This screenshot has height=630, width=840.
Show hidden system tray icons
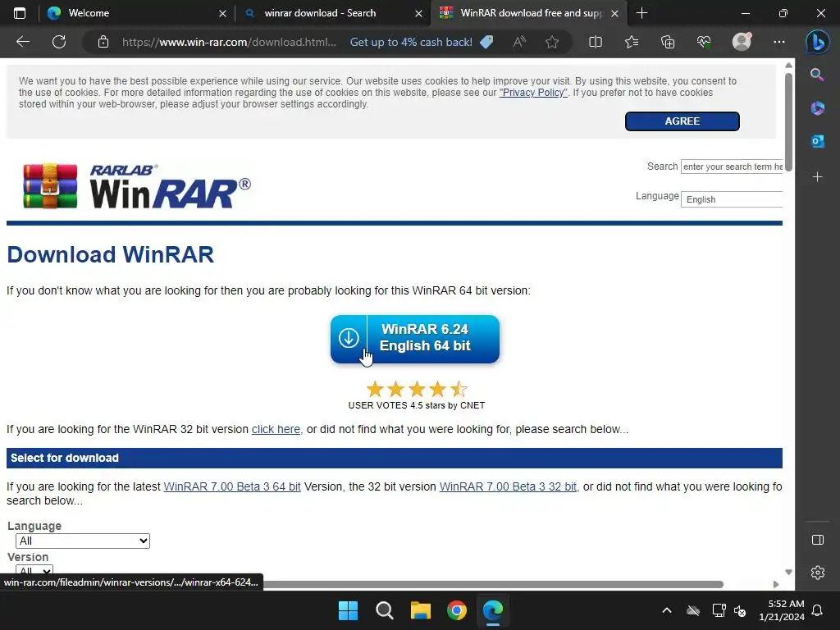[x=666, y=610]
